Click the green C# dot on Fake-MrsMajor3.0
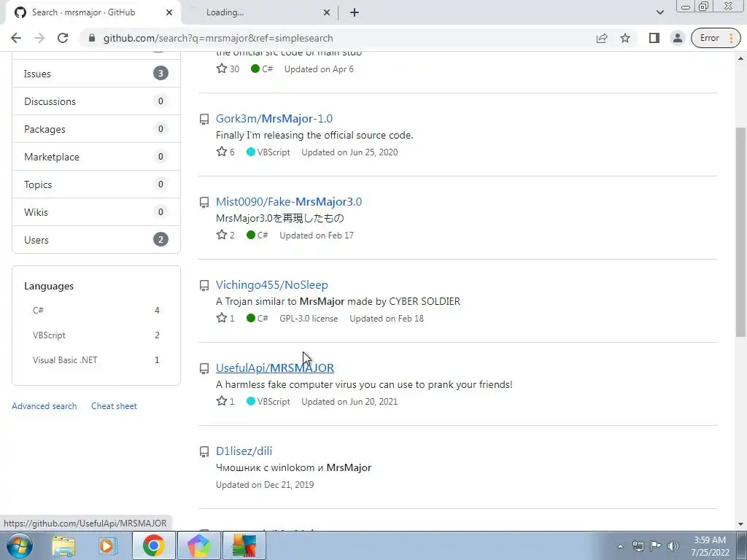Image resolution: width=747 pixels, height=560 pixels. [251, 235]
